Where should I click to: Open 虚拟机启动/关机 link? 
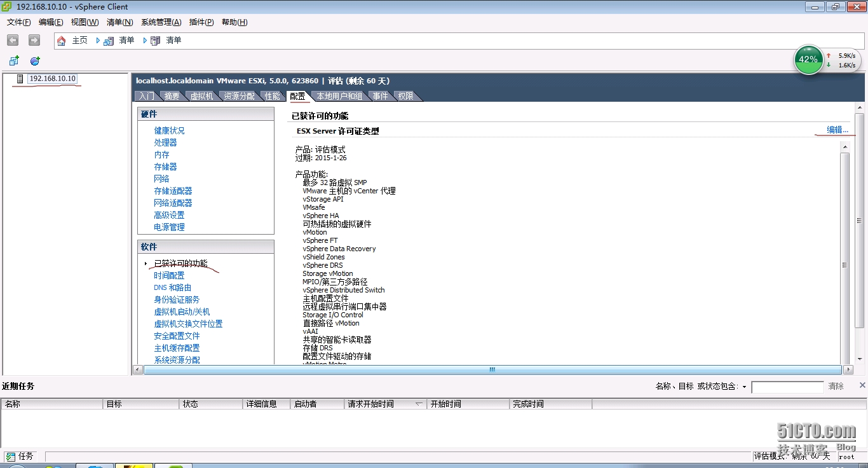(182, 312)
